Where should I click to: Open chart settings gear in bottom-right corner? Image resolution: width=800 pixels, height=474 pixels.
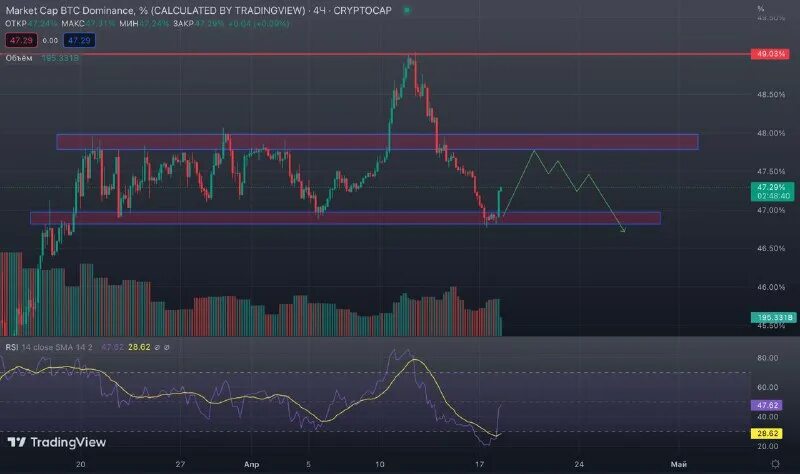776,464
